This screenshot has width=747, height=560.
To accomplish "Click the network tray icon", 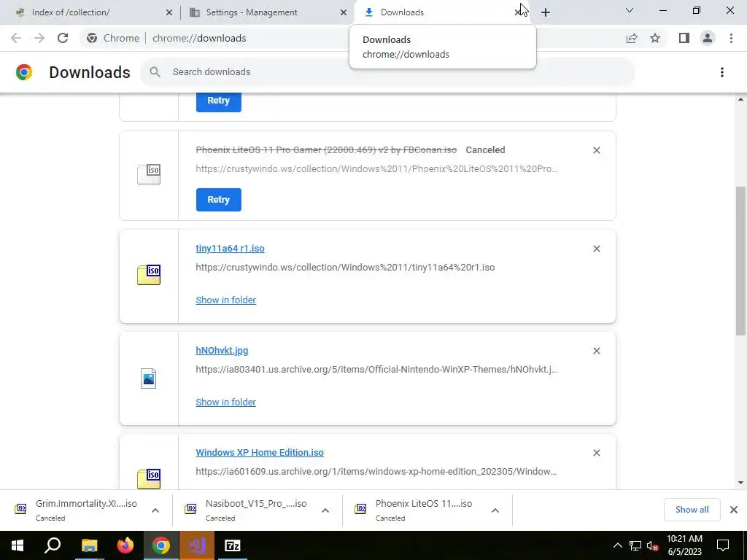I will (635, 545).
